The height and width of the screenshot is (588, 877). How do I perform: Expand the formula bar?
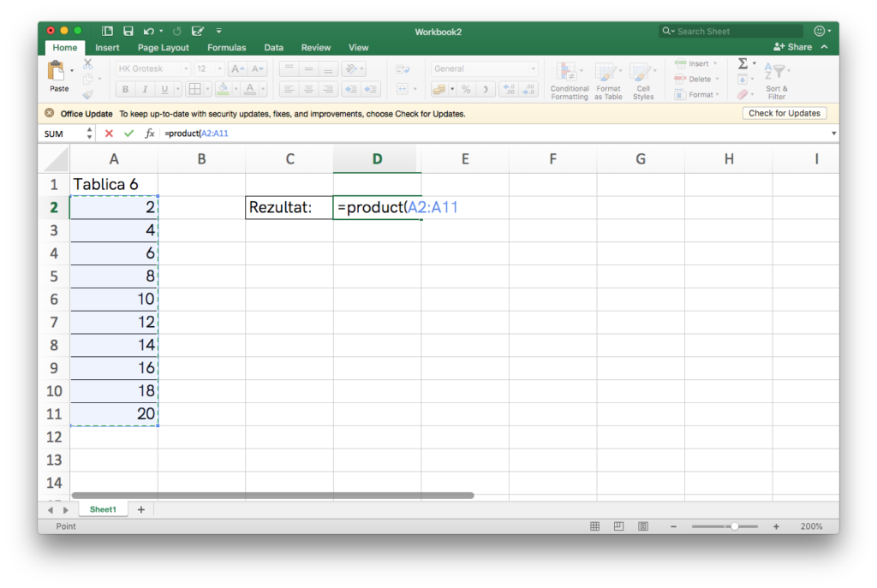pos(833,134)
